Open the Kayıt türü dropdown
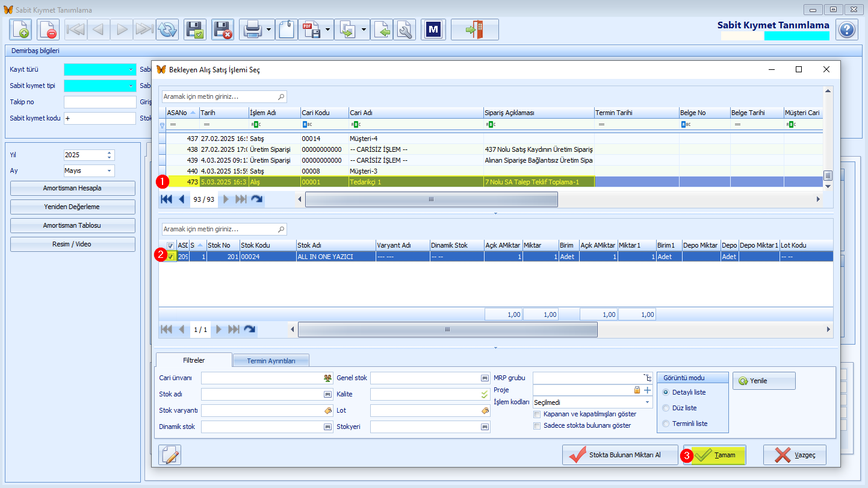The image size is (868, 488). pos(131,70)
